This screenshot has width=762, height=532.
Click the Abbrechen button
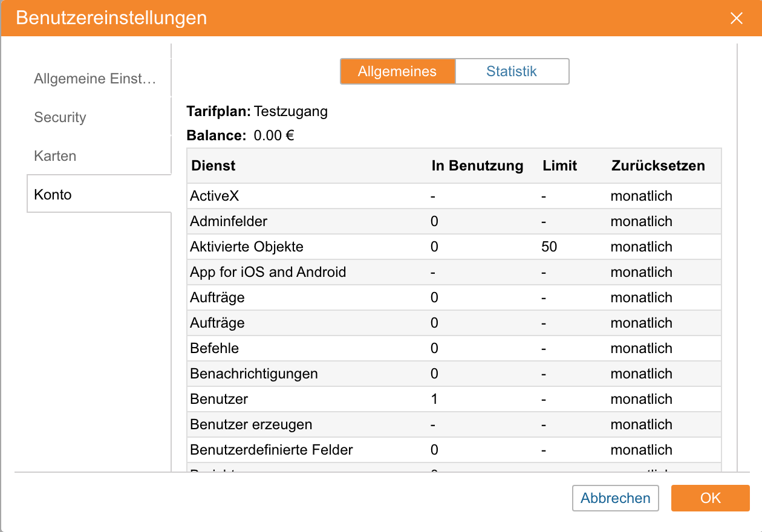coord(615,498)
